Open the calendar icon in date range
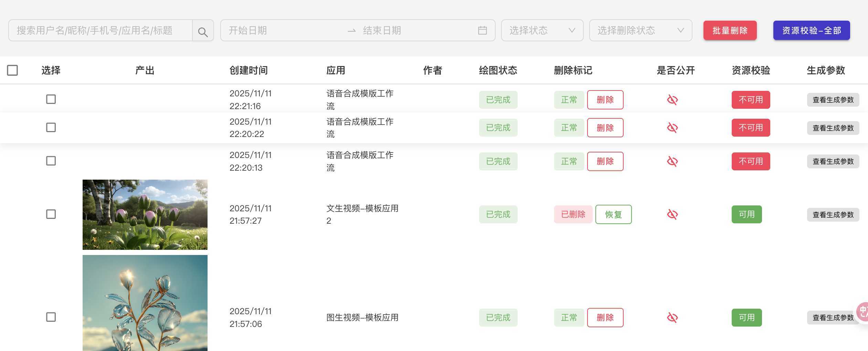This screenshot has height=351, width=868. 482,31
